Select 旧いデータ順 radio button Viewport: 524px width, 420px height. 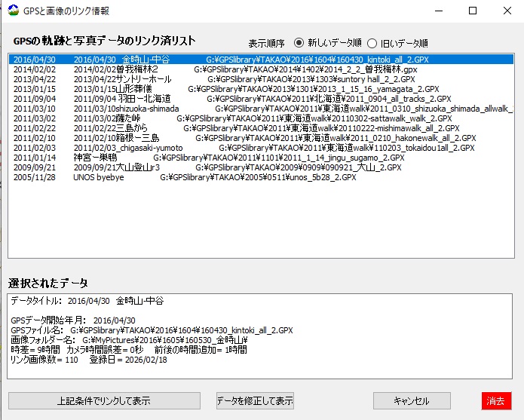pos(372,43)
